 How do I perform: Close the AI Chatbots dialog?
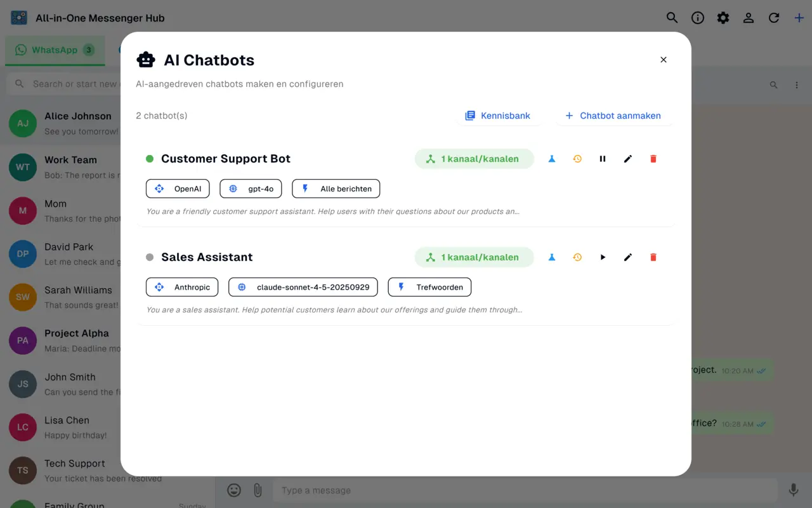coord(664,60)
